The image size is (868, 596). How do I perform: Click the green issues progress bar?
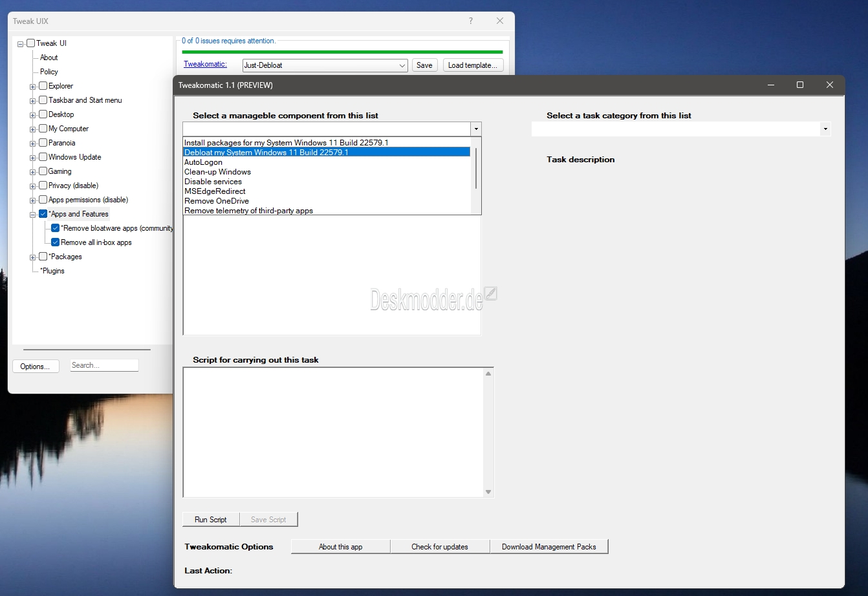coord(342,52)
